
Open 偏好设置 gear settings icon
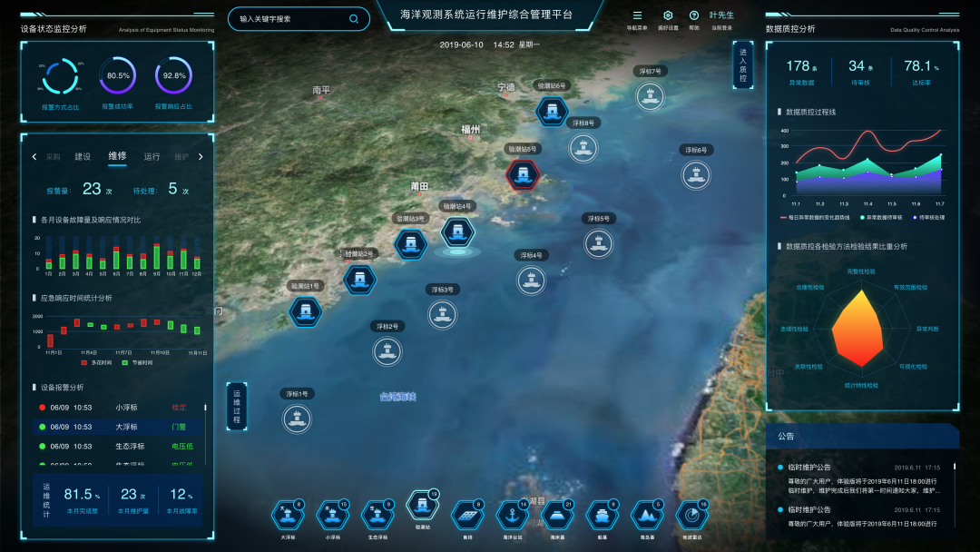(x=668, y=15)
